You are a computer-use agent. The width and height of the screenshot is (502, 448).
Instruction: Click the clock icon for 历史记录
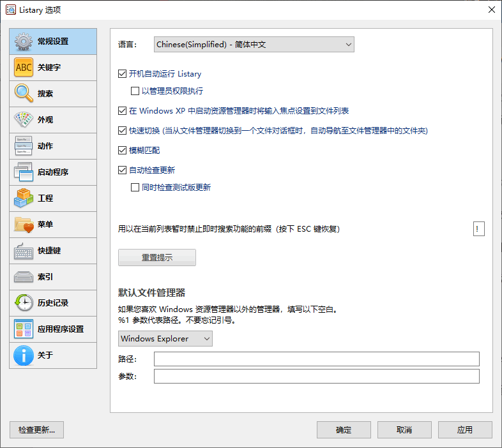point(24,302)
